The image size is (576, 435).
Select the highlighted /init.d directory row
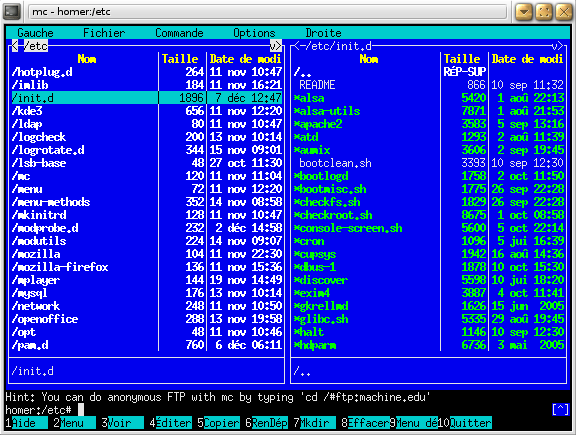147,98
